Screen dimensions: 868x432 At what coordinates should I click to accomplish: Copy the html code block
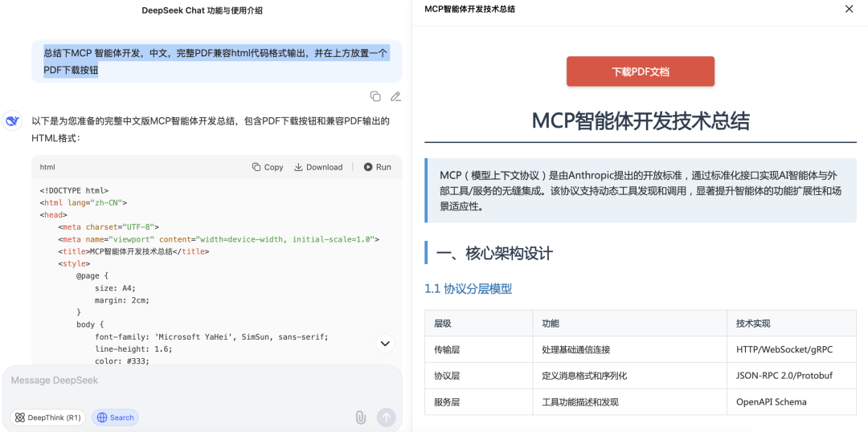tap(268, 167)
